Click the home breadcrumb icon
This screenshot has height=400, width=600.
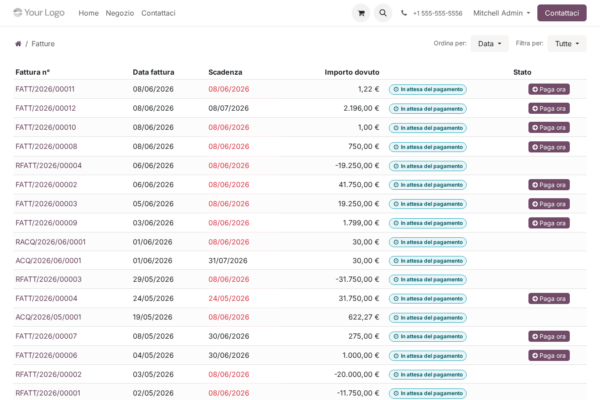coord(18,44)
